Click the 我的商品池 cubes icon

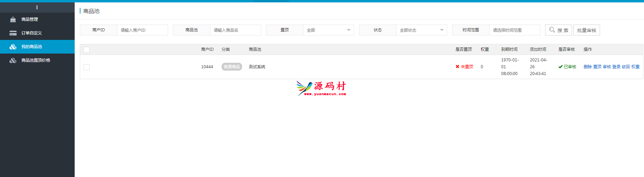pos(13,47)
